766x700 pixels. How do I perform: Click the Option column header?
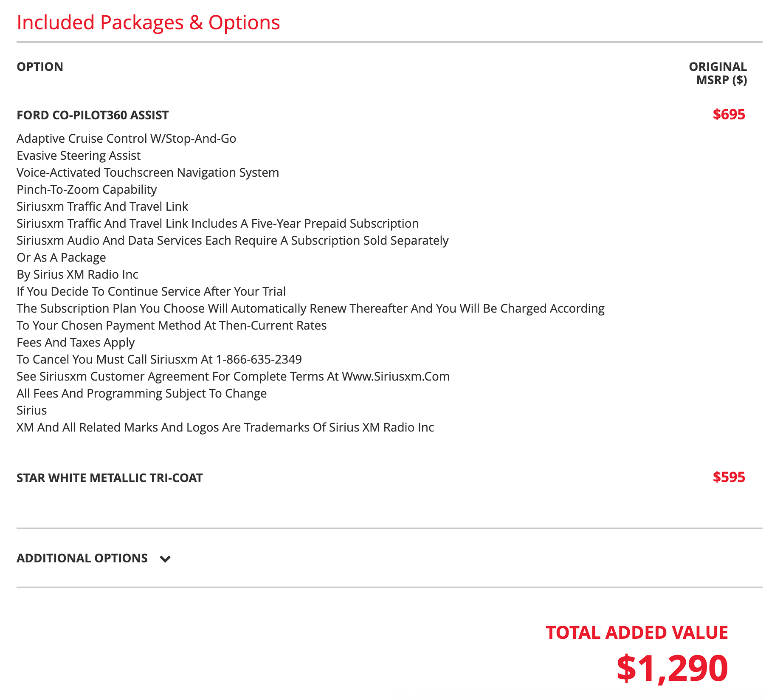coord(40,67)
